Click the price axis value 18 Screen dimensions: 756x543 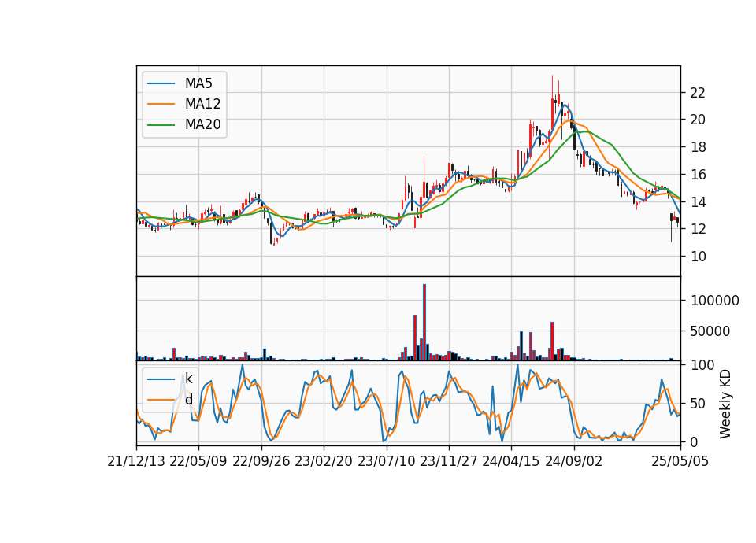pyautogui.click(x=699, y=147)
